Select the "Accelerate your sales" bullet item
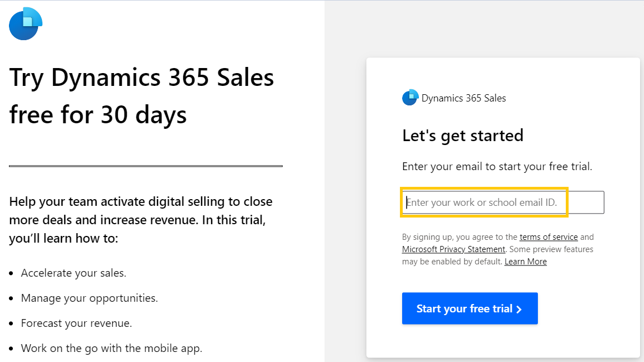This screenshot has height=362, width=644. pyautogui.click(x=74, y=273)
